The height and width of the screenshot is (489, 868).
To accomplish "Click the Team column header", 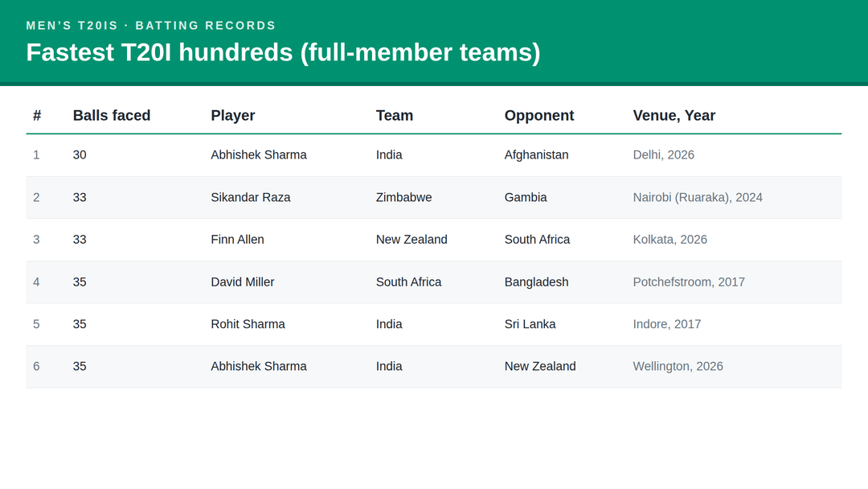I will coord(394,115).
